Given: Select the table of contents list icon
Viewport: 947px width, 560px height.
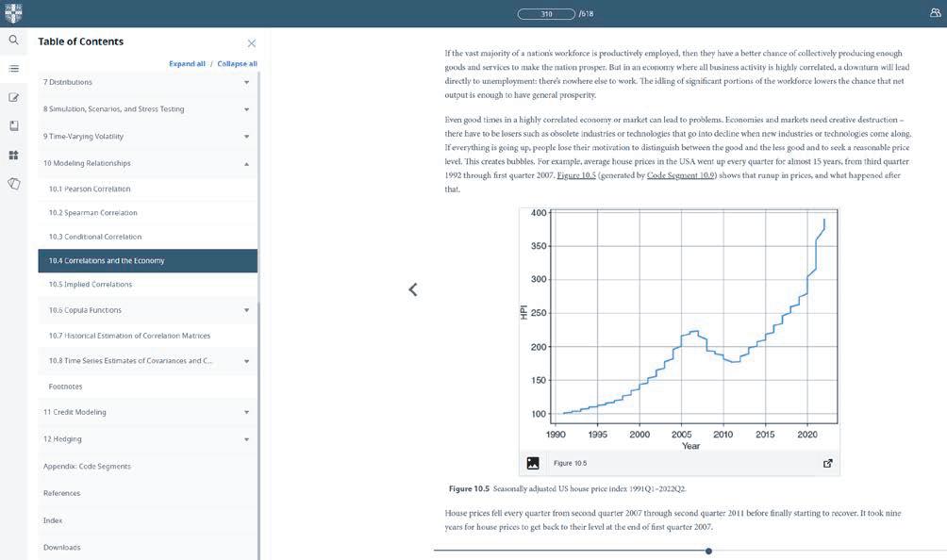Looking at the screenshot, I should click(x=13, y=69).
